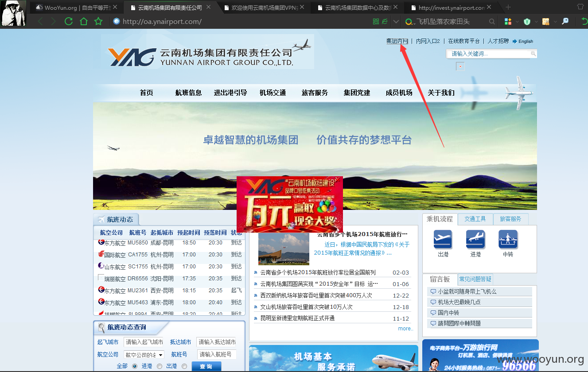Open the 在线教育平台 link
Screen dimensions: 588x372
click(x=464, y=41)
